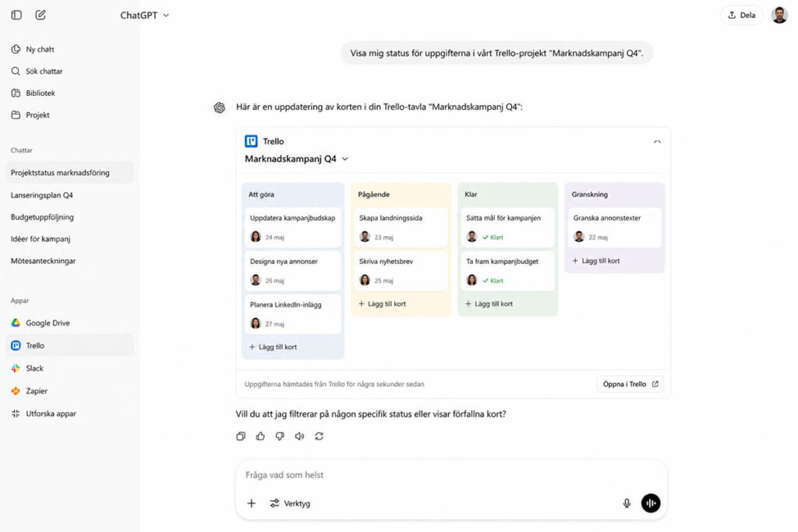Click Klar list header
This screenshot has height=532, width=798.
click(x=471, y=194)
